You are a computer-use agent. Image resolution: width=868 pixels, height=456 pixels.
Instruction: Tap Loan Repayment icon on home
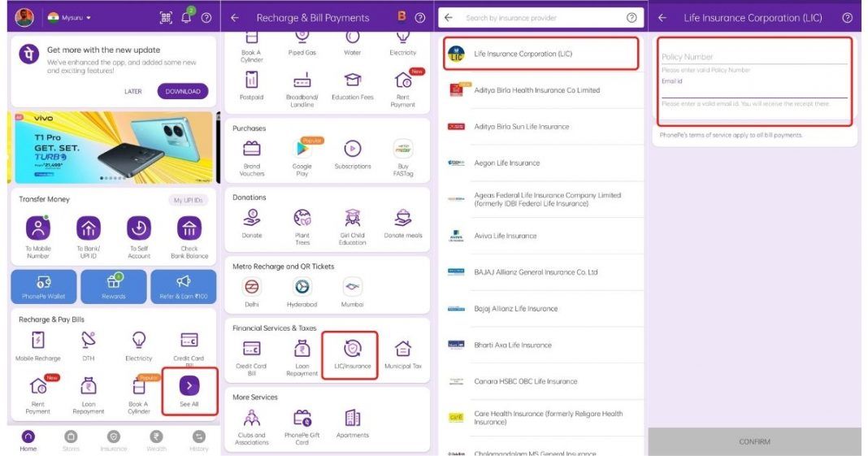(89, 386)
